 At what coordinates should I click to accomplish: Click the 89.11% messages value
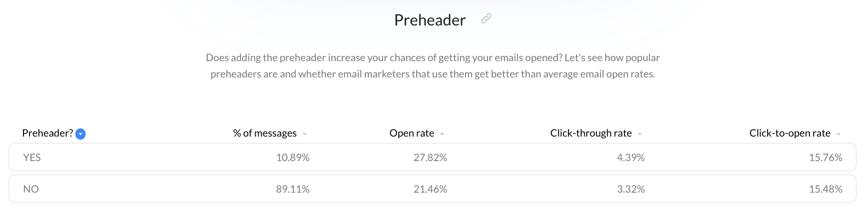point(293,189)
